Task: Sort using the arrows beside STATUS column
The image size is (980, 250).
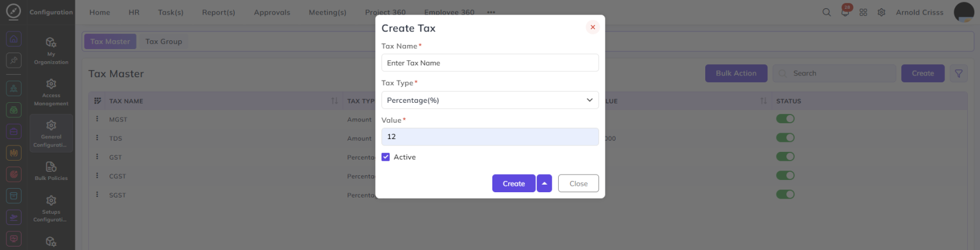Action: 764,101
